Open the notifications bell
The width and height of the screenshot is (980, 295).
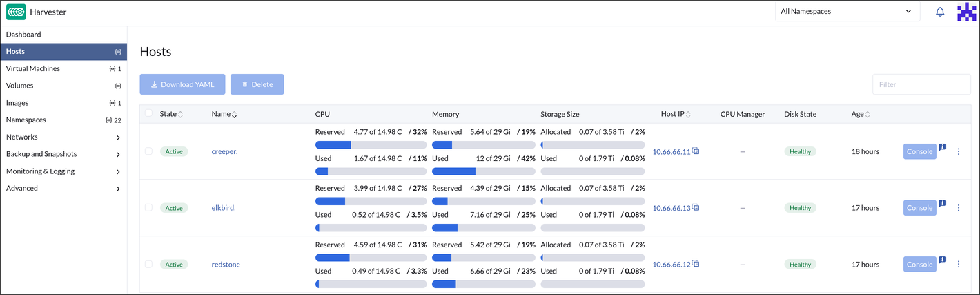point(940,12)
